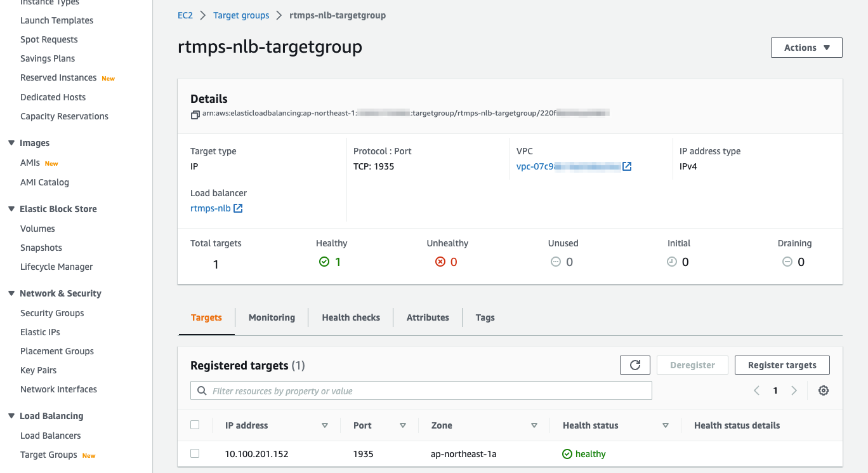Open VPC external link icon
The height and width of the screenshot is (473, 868).
click(x=627, y=166)
